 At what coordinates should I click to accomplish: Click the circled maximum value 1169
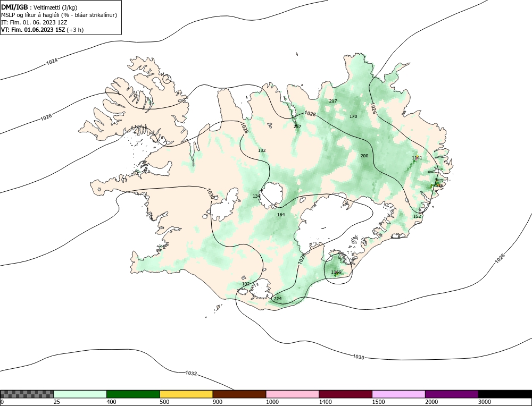pyautogui.click(x=336, y=272)
